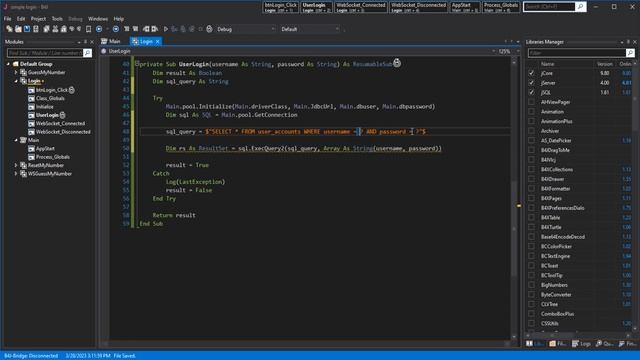Open the Find All References tab icon

[622, 344]
